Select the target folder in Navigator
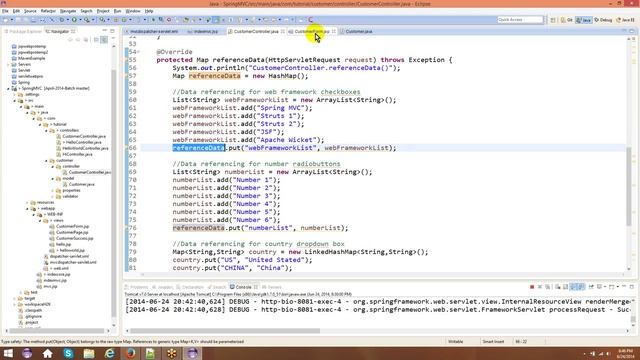 (x=26, y=298)
